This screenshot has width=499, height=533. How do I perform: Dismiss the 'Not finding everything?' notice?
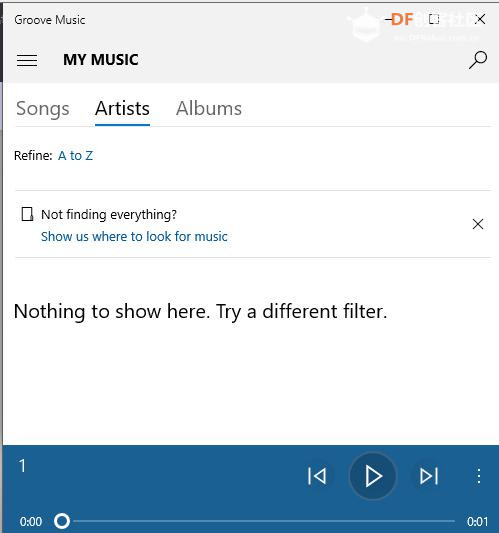click(x=478, y=224)
